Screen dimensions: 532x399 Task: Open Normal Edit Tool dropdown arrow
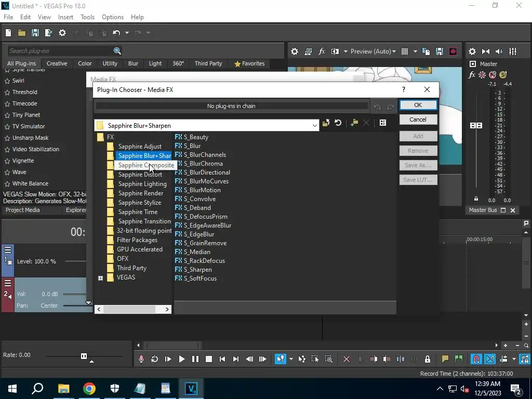click(x=291, y=359)
